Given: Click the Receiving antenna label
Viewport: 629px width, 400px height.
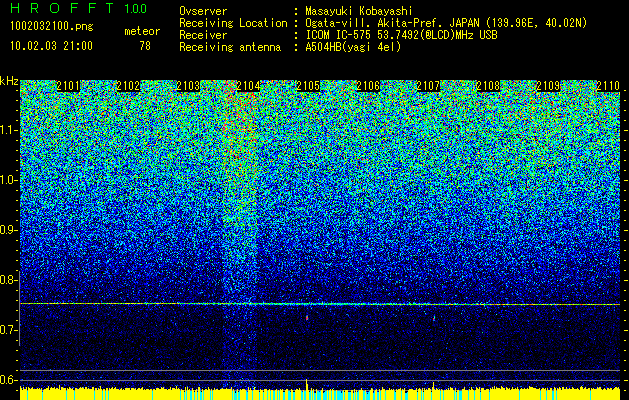Looking at the screenshot, I should [230, 47].
